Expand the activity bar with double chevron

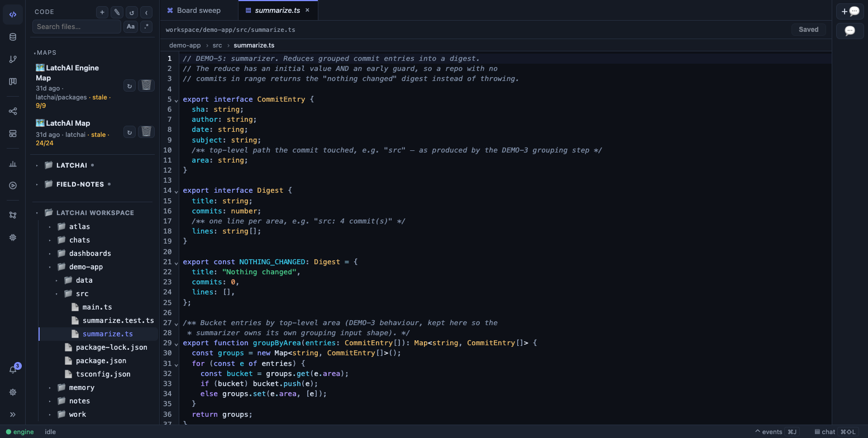click(13, 415)
